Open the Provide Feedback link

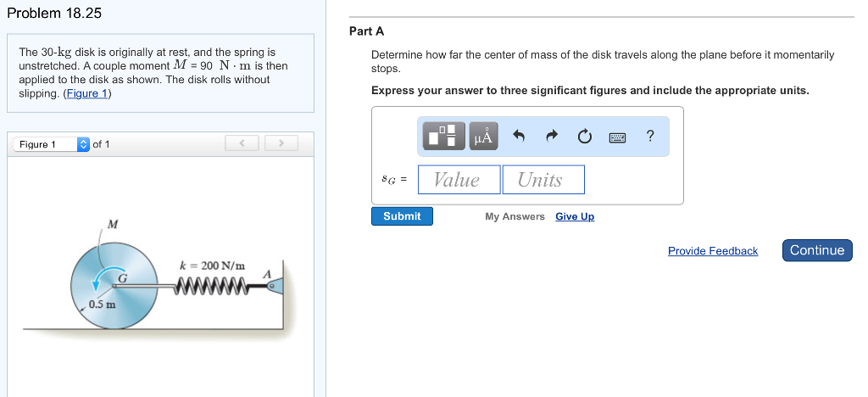[713, 251]
